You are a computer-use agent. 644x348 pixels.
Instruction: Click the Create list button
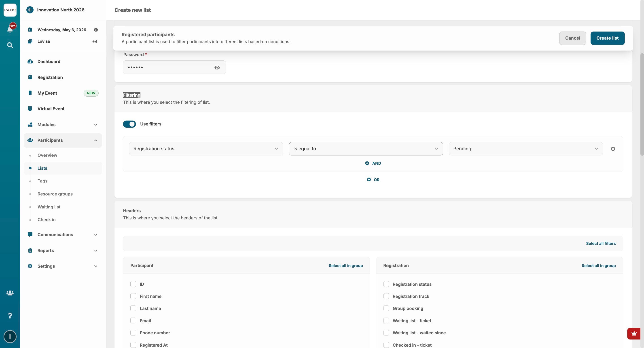[607, 38]
